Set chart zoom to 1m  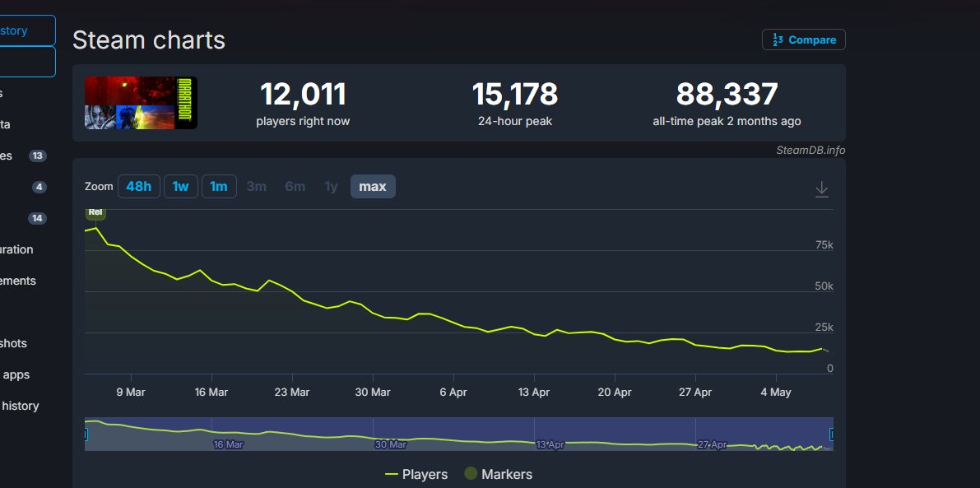219,186
